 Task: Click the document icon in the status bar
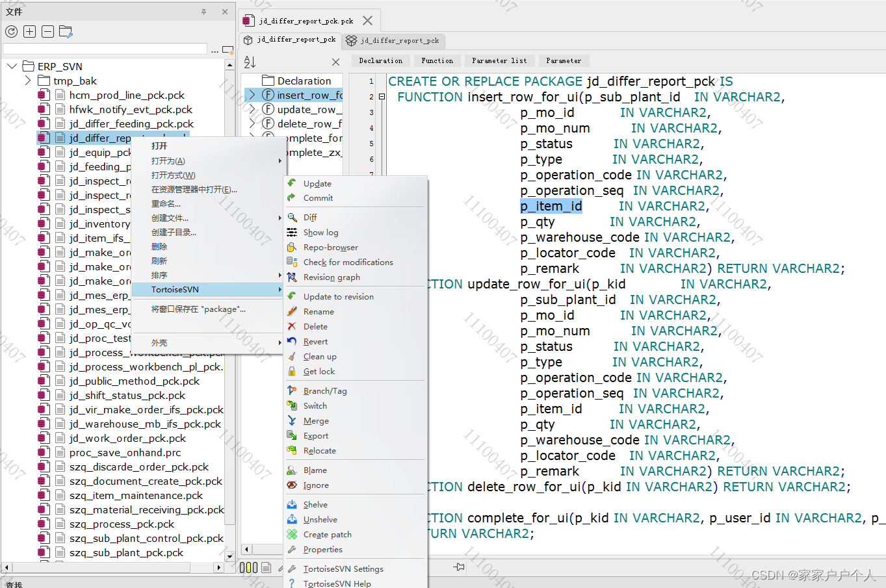pos(266,567)
